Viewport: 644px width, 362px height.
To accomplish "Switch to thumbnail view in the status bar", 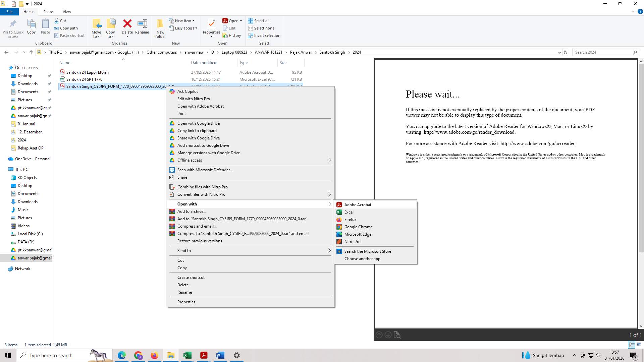I will tap(638, 345).
